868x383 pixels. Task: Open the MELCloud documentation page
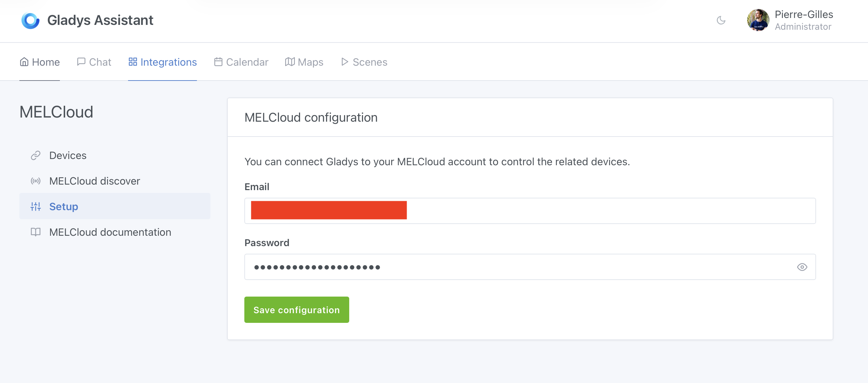click(x=110, y=232)
